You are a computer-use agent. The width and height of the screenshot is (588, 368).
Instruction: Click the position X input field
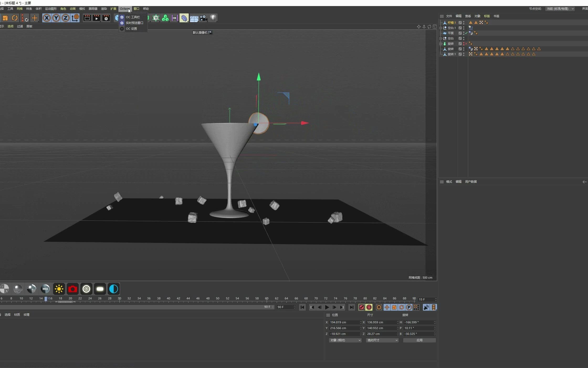(x=344, y=322)
